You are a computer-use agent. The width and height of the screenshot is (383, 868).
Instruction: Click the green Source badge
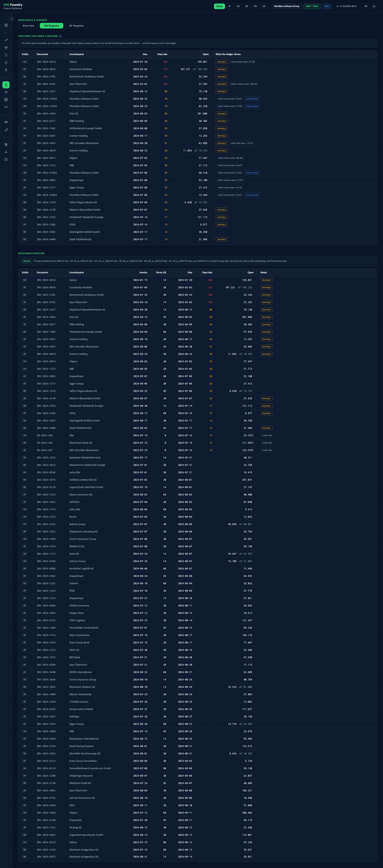pos(27,261)
